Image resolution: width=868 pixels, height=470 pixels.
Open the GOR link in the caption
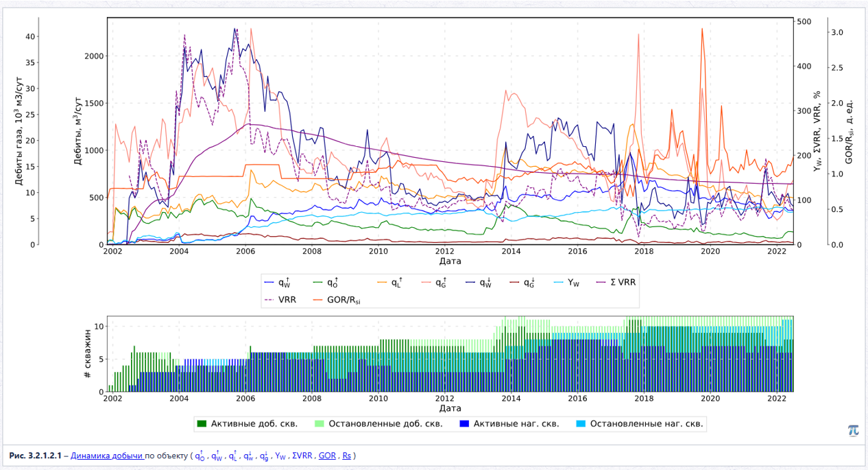(327, 456)
